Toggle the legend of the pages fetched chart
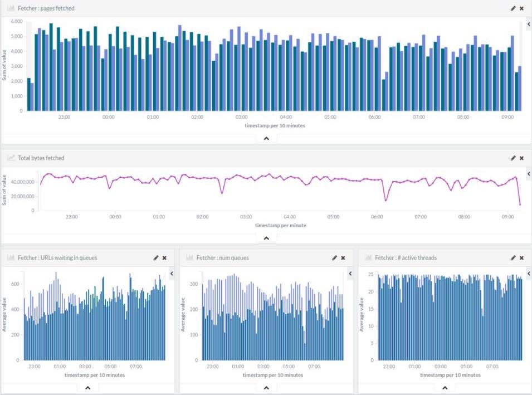 click(x=529, y=24)
